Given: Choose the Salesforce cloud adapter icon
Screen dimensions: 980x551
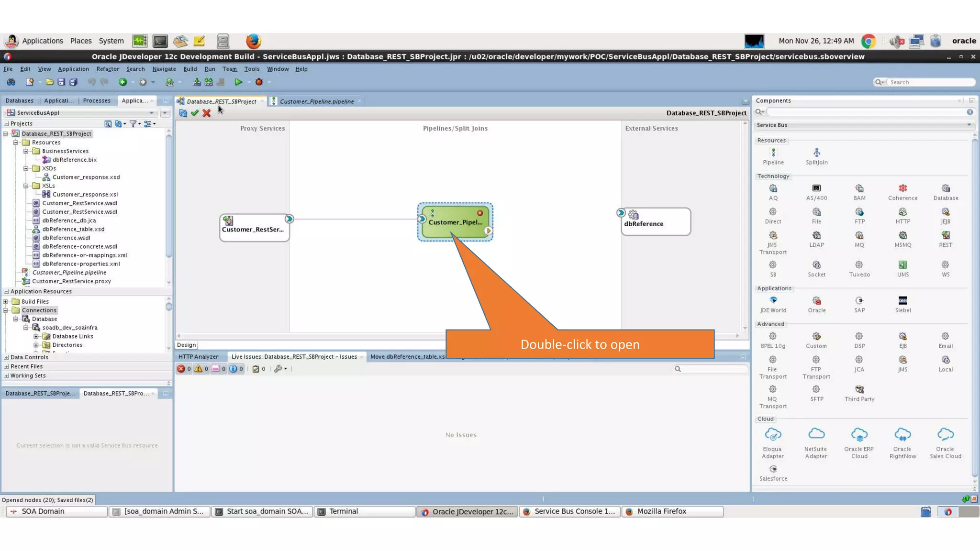Looking at the screenshot, I should tap(773, 469).
